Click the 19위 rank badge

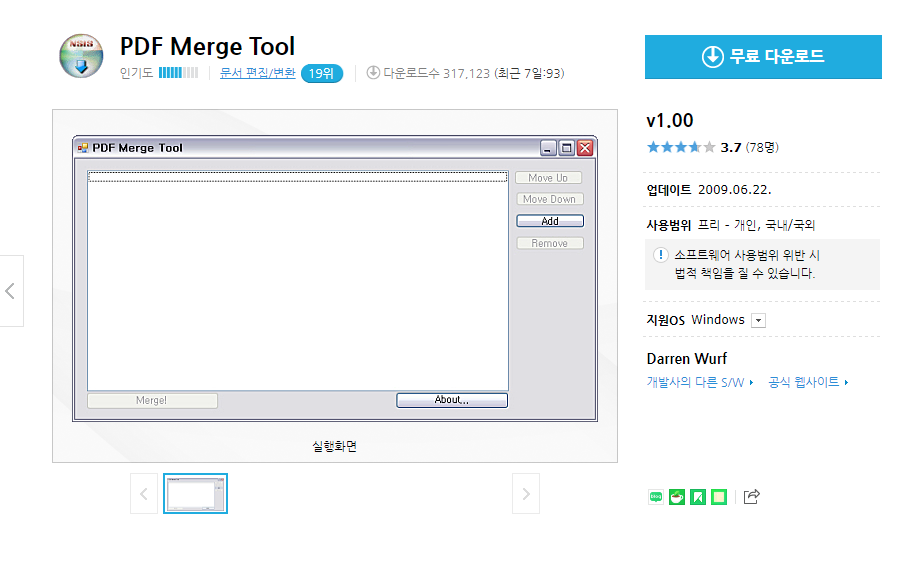click(x=322, y=74)
